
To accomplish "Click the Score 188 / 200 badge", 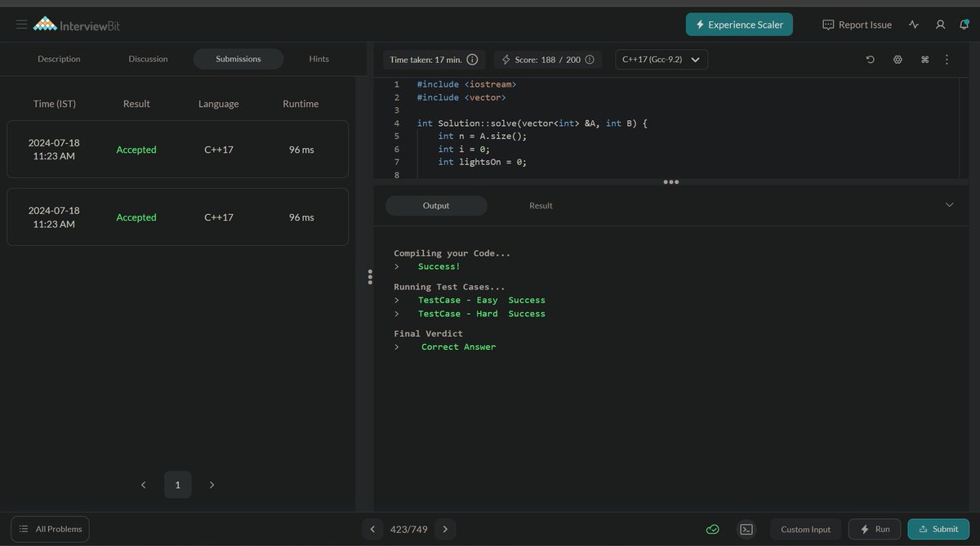I will (548, 60).
